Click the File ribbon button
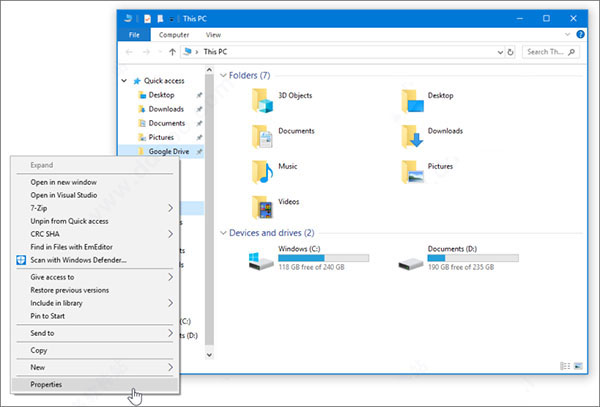The width and height of the screenshot is (600, 407). point(132,34)
